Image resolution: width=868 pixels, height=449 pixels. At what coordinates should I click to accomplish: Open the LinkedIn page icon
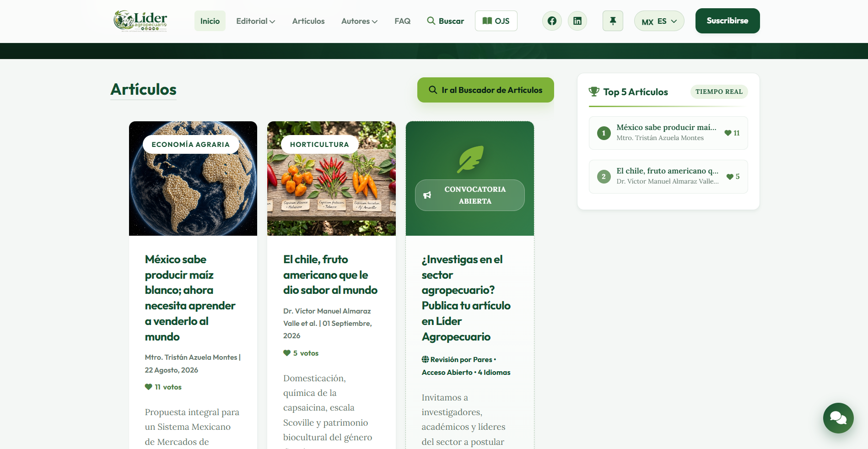pyautogui.click(x=577, y=21)
